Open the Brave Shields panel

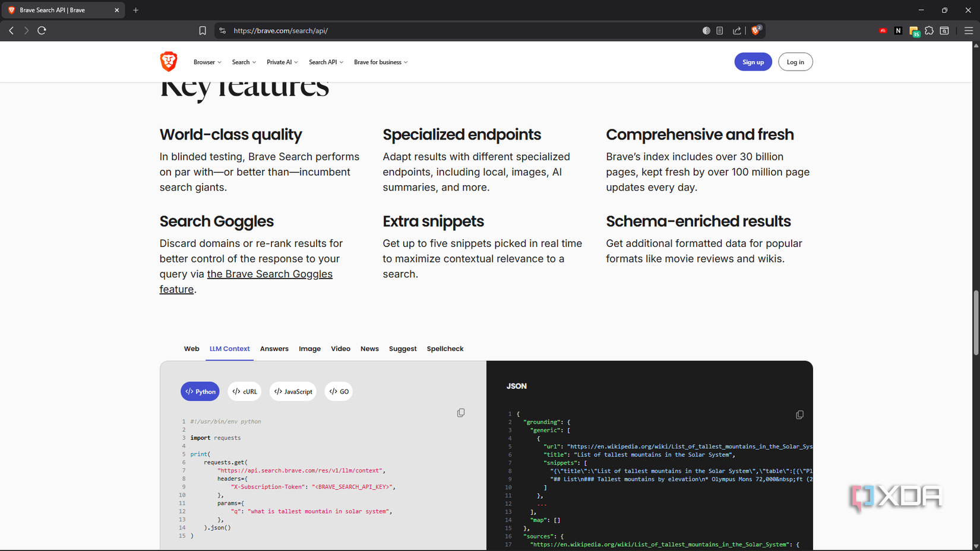755,30
